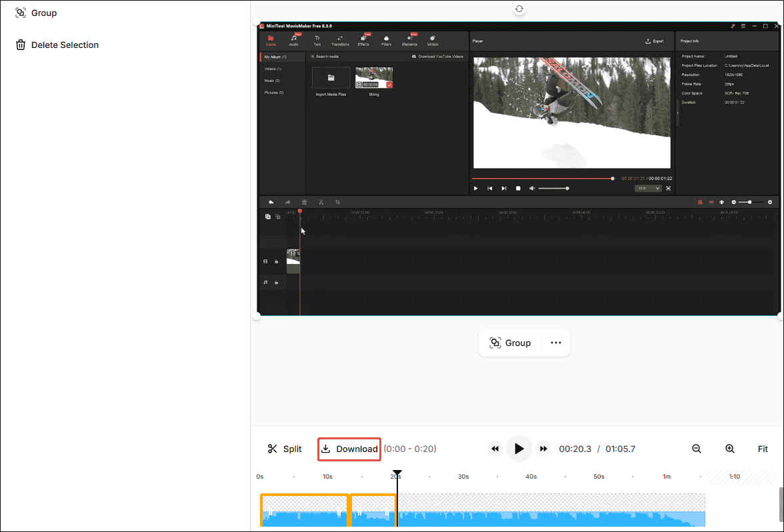This screenshot has width=784, height=532.
Task: Select Pictures (0) in the MovieMaker sidebar
Action: tap(274, 93)
